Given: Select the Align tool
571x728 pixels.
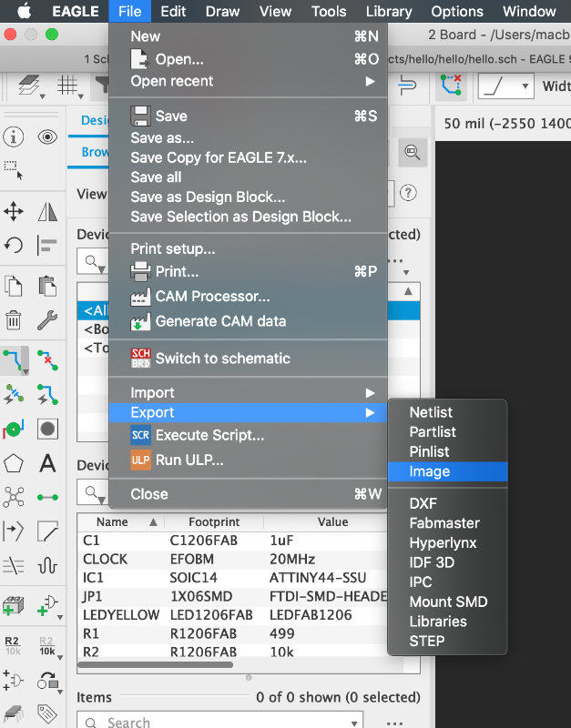Looking at the screenshot, I should click(47, 245).
